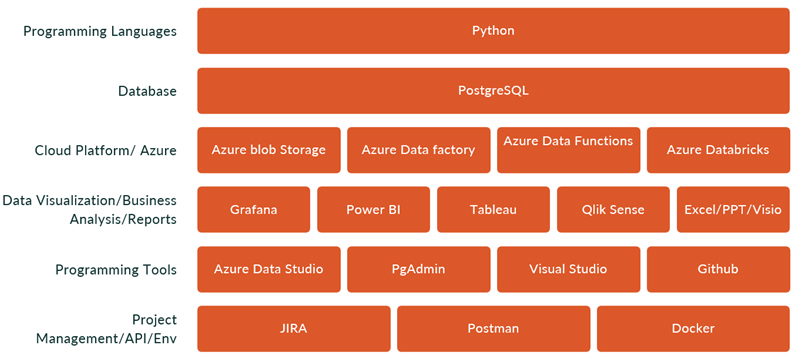
Task: Select the Qlik Sense tile
Action: 614,209
